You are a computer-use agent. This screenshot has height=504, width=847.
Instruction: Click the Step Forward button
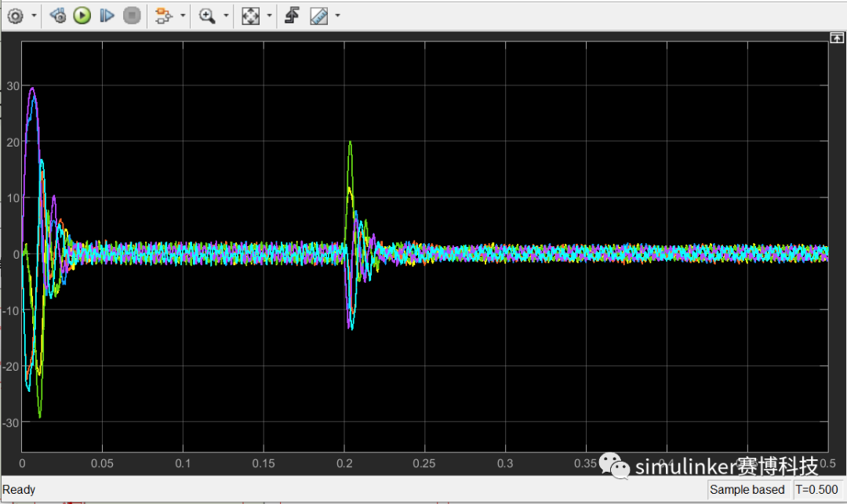point(107,16)
